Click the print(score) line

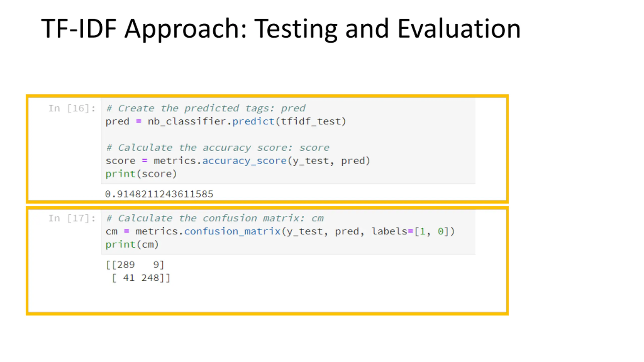(x=141, y=174)
